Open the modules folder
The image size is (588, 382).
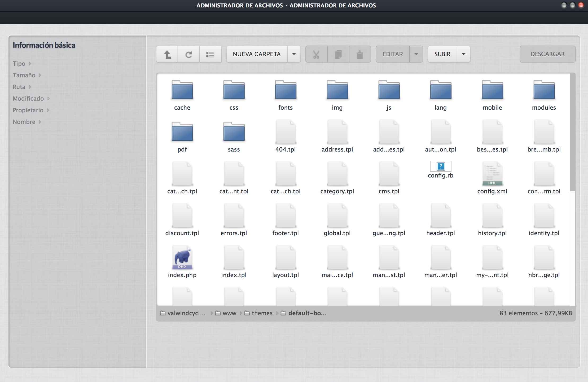[x=544, y=90]
